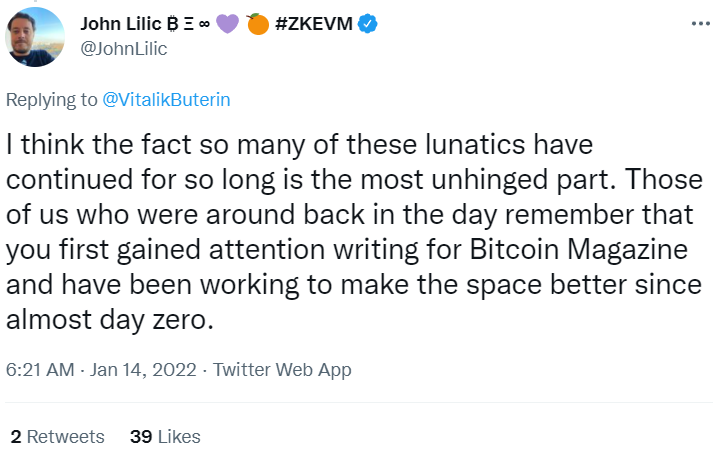
Task: View the 39 Likes list
Action: coord(165,436)
